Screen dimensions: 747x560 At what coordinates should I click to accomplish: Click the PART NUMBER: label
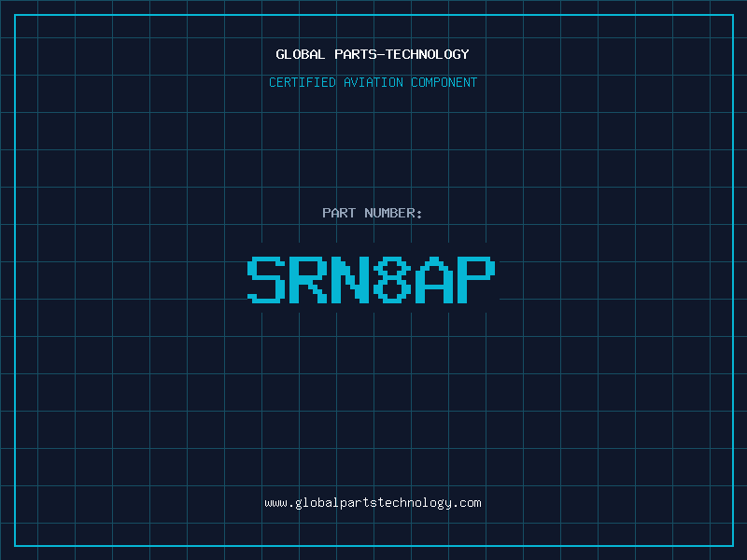(x=373, y=213)
